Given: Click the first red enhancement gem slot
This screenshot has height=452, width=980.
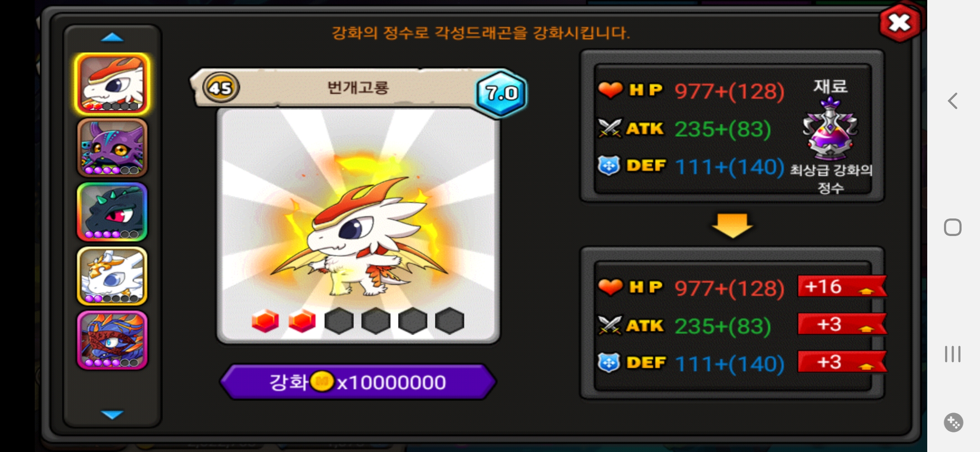Looking at the screenshot, I should tap(265, 321).
